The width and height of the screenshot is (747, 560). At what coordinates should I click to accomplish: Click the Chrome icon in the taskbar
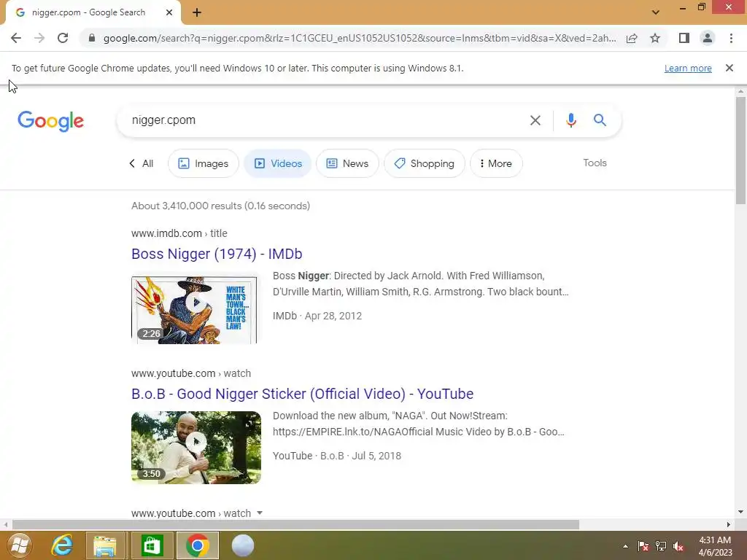click(197, 545)
